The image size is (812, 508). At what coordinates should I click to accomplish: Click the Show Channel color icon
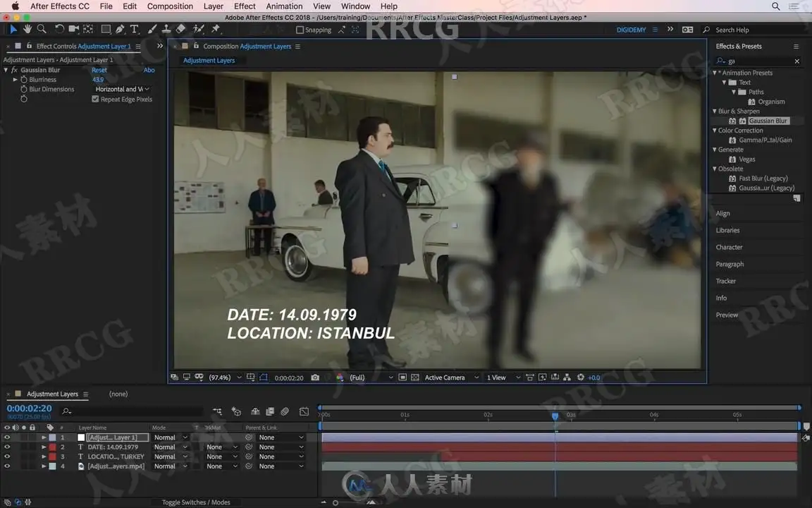[x=340, y=377]
